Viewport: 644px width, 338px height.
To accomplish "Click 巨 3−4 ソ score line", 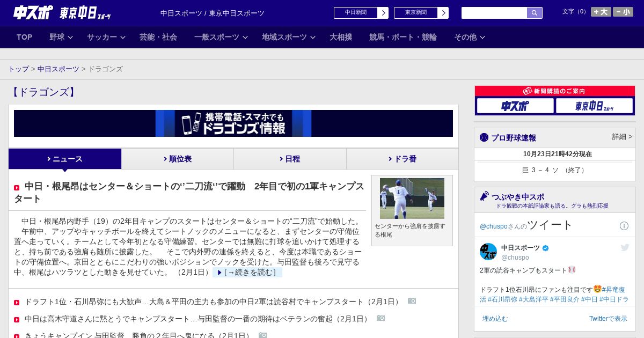I will tap(554, 170).
